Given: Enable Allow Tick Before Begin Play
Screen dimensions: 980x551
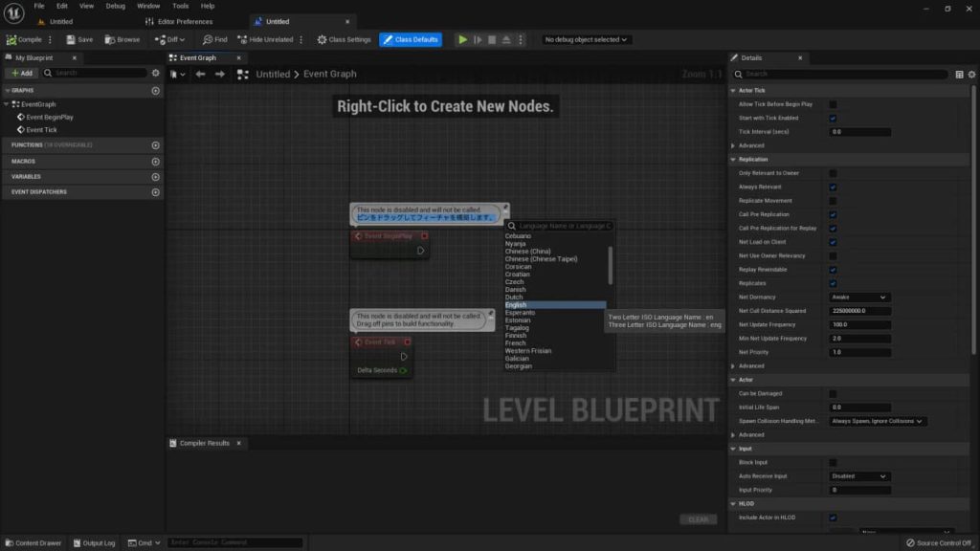Looking at the screenshot, I should click(833, 104).
